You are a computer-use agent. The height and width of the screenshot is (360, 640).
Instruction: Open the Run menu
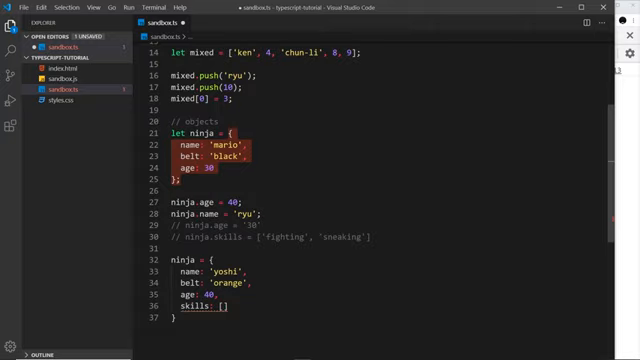point(129,7)
